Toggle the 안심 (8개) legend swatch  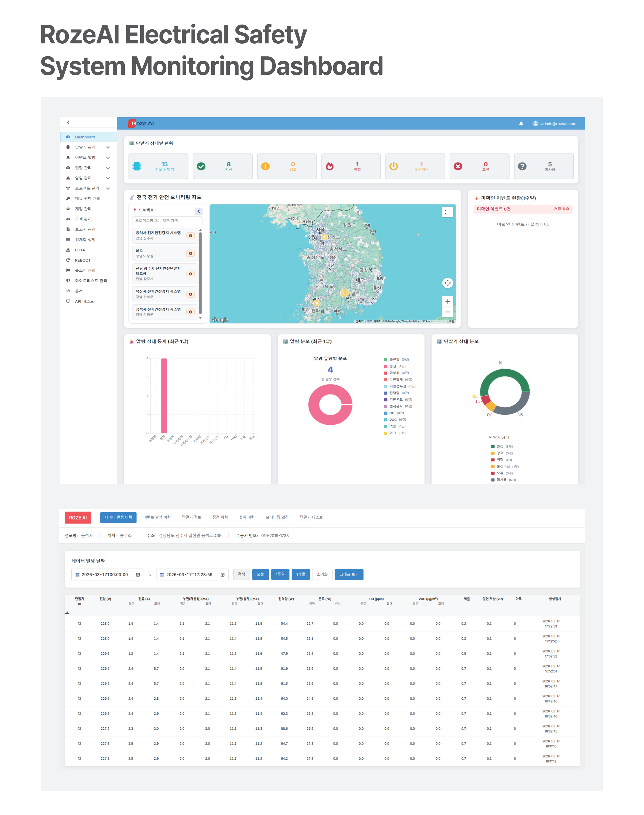point(493,446)
